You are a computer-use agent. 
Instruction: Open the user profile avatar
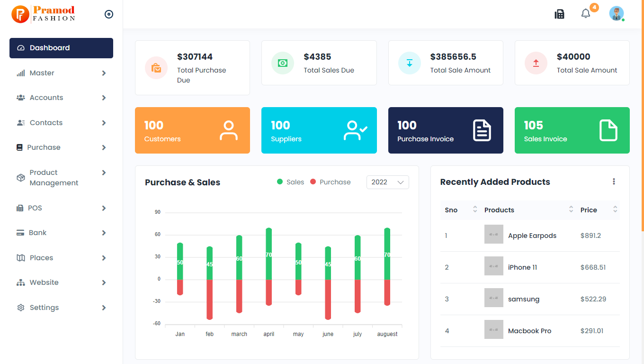[x=616, y=13]
